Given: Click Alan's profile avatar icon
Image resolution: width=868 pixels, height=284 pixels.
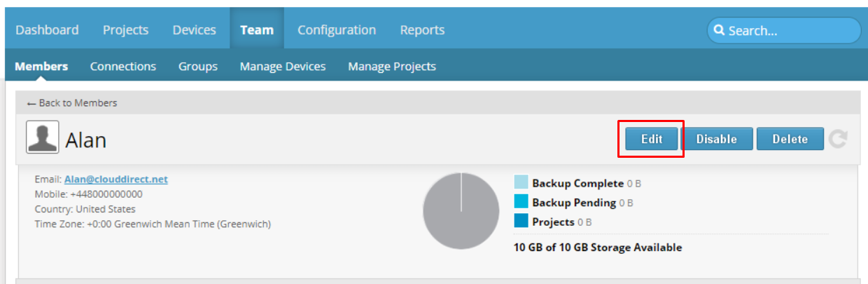Looking at the screenshot, I should point(43,137).
